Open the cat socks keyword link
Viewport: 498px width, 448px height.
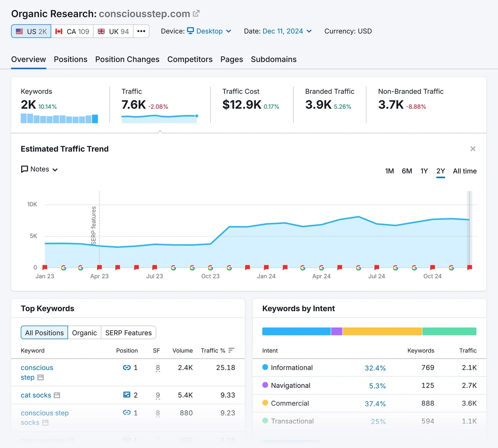[x=36, y=395]
